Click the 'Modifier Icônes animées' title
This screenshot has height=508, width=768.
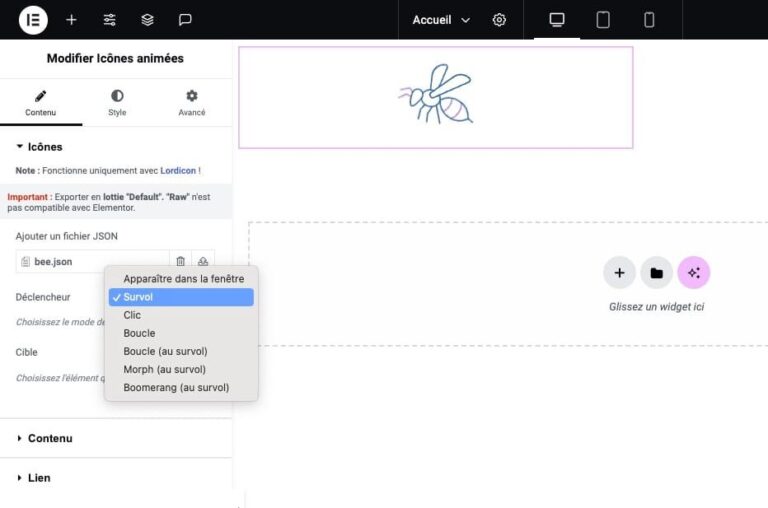pyautogui.click(x=115, y=58)
